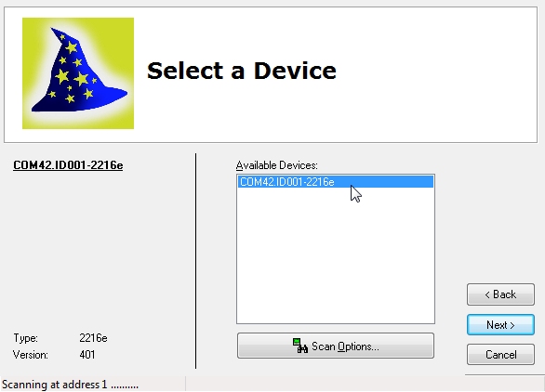
Task: Click the 401 version value
Action: [87, 355]
